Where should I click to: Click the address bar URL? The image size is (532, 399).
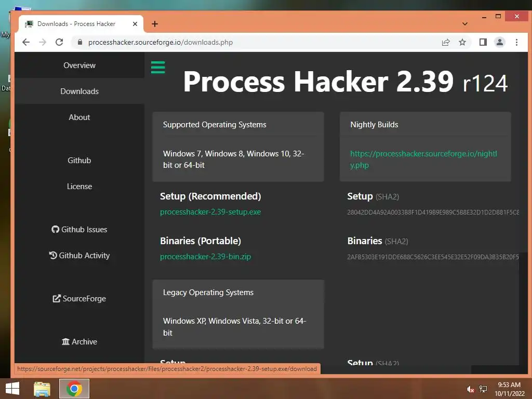pos(161,42)
